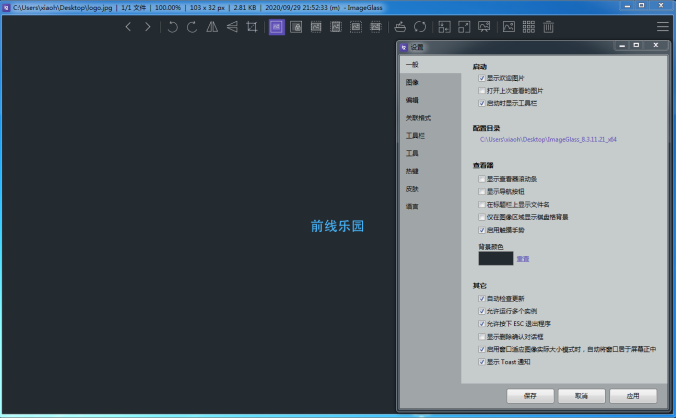
Task: Toggle the highlighted Auto Zoom mode icon
Action: (277, 27)
